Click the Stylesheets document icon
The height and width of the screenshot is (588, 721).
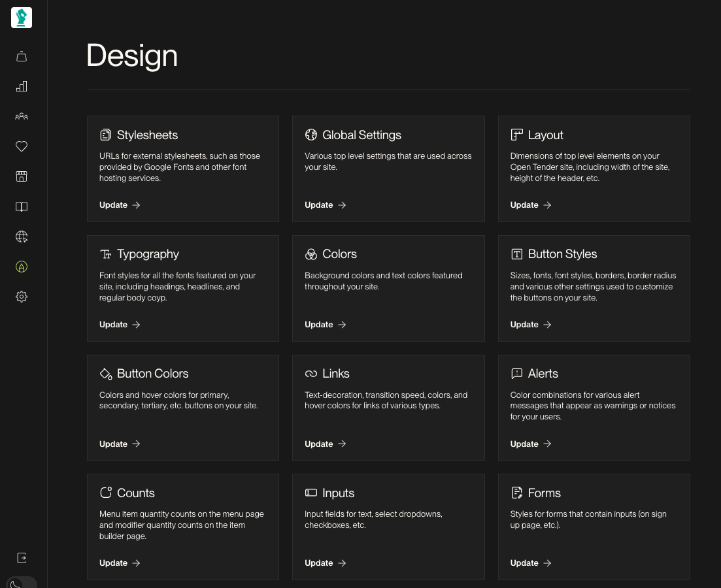tap(106, 135)
